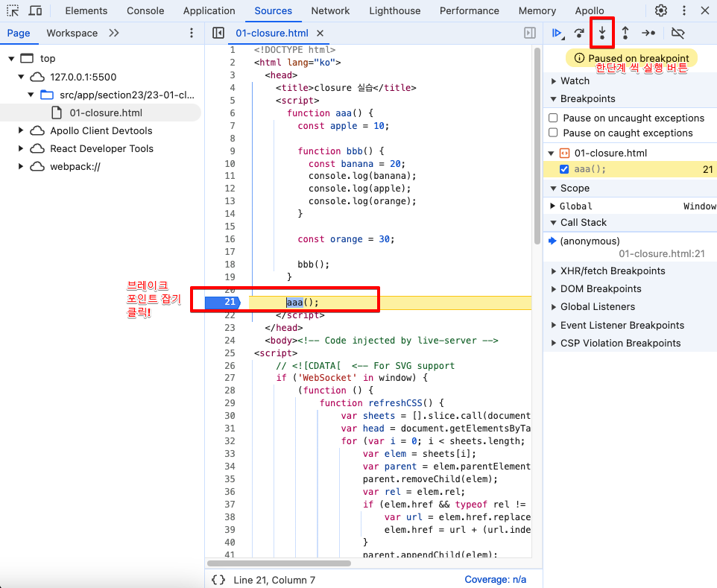Switch to the Elements tab

(x=86, y=10)
